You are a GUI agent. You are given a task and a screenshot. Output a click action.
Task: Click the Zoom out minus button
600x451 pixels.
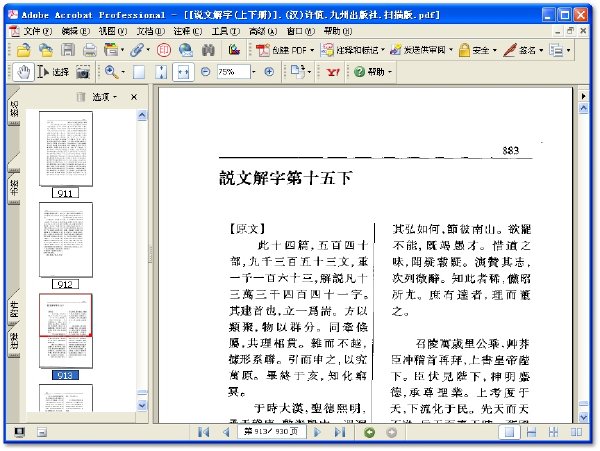[x=205, y=72]
